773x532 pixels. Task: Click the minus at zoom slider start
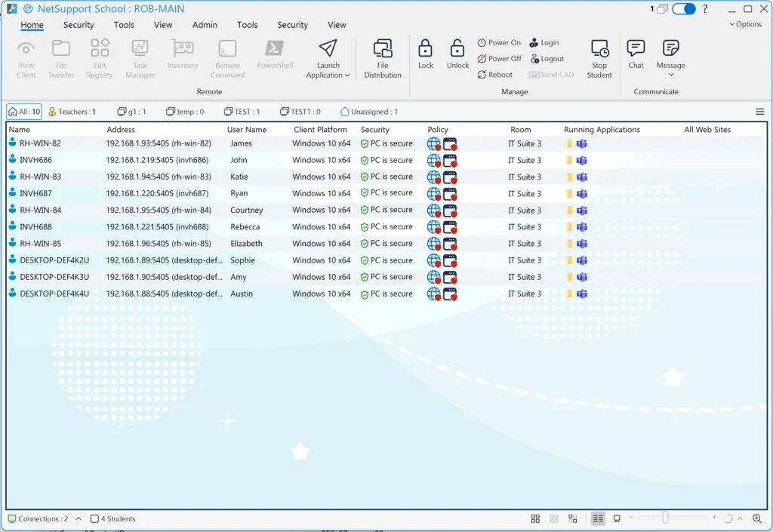(631, 517)
